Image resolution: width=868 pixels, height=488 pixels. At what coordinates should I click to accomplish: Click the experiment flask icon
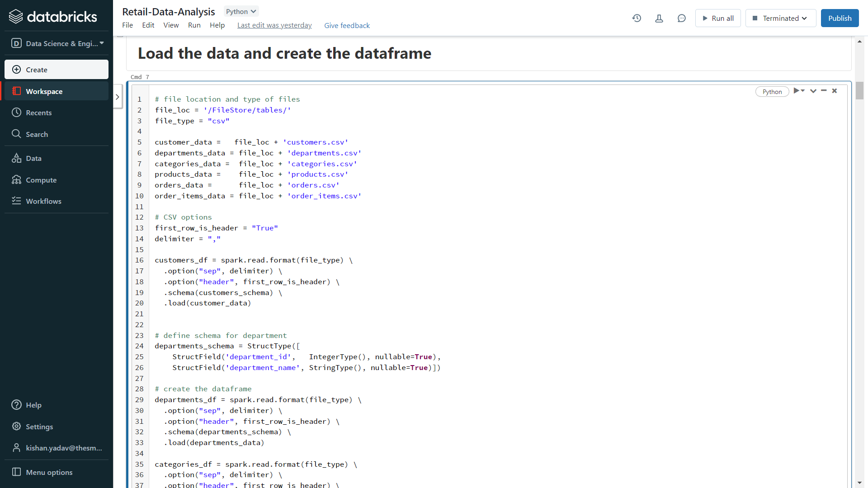[659, 18]
